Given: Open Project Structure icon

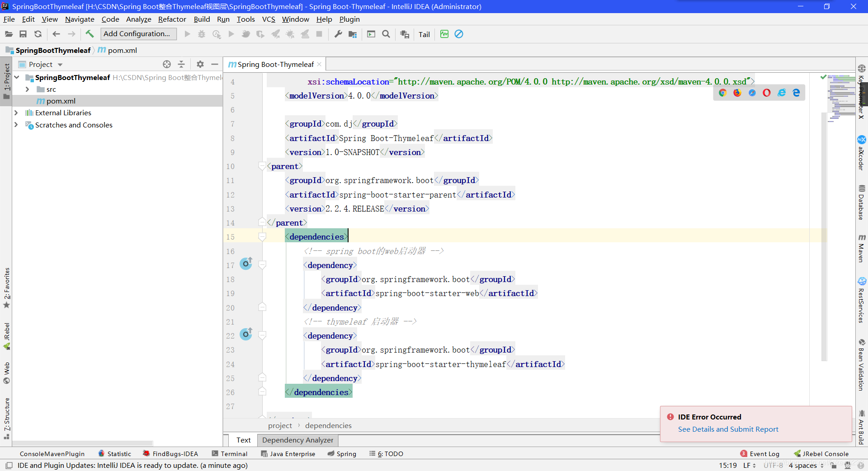Looking at the screenshot, I should [353, 34].
